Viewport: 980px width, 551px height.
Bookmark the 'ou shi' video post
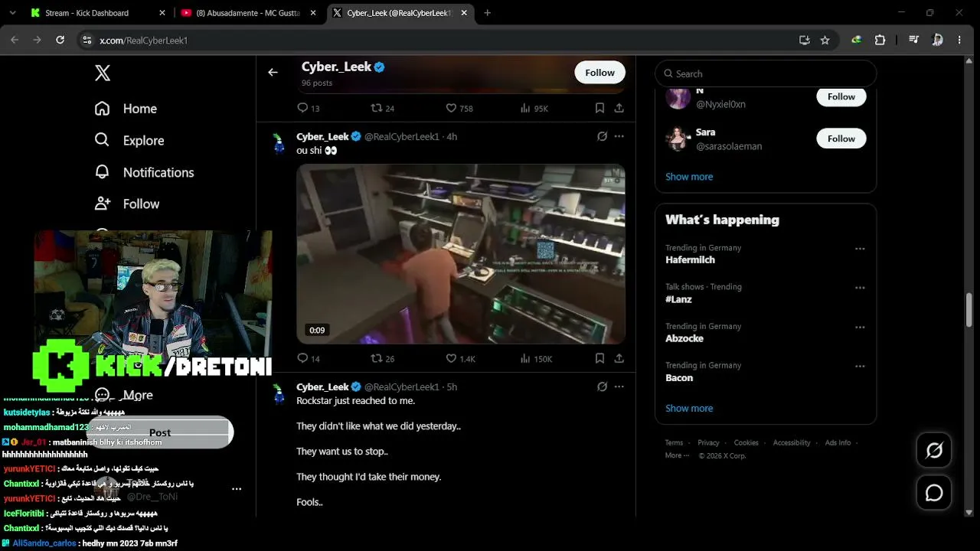[x=599, y=358]
